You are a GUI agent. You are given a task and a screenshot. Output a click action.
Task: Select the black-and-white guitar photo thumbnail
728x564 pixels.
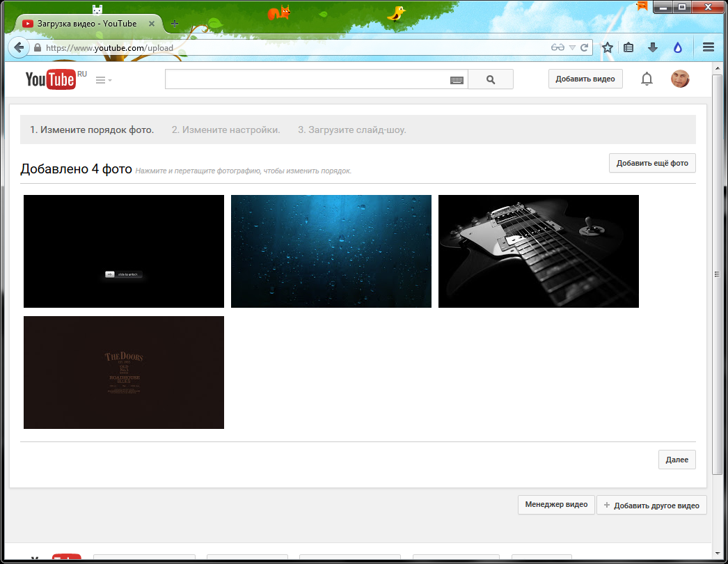539,251
